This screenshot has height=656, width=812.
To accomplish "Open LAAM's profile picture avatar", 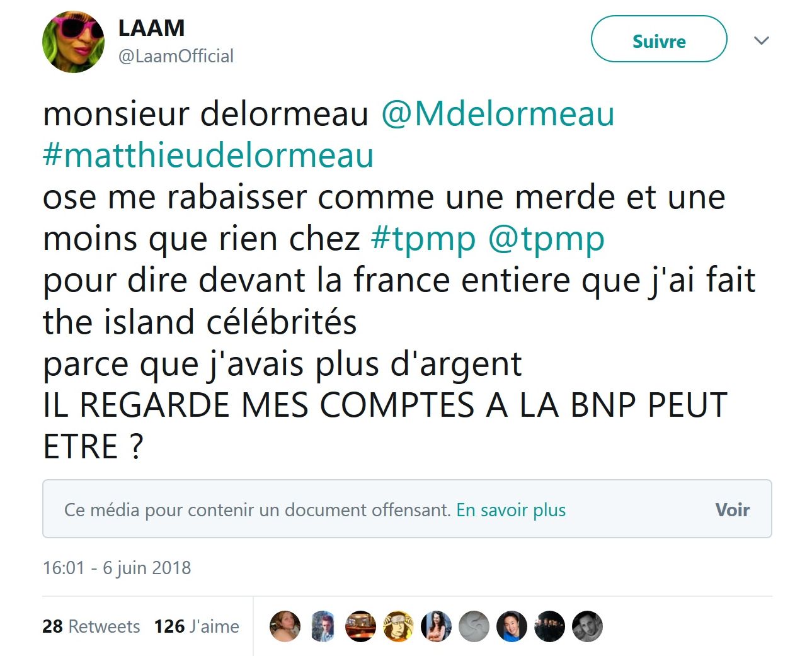I will (73, 42).
